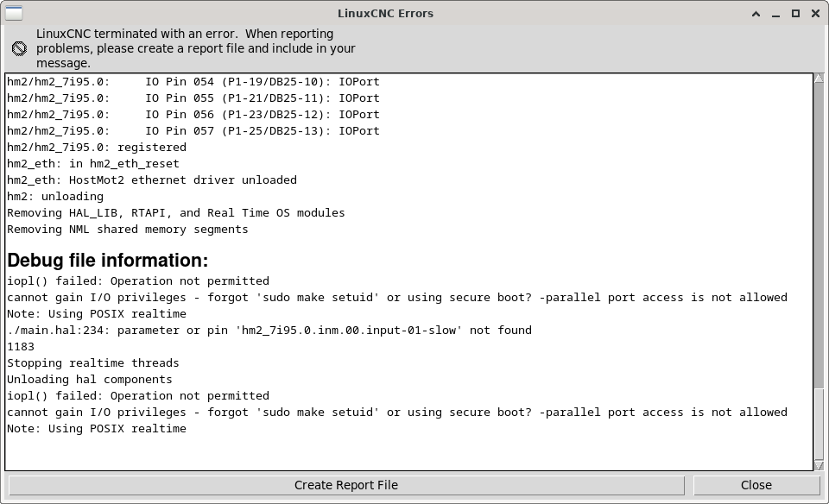Screen dimensions: 829x504
Task: Click the error stop-sign icon
Action: click(x=20, y=48)
